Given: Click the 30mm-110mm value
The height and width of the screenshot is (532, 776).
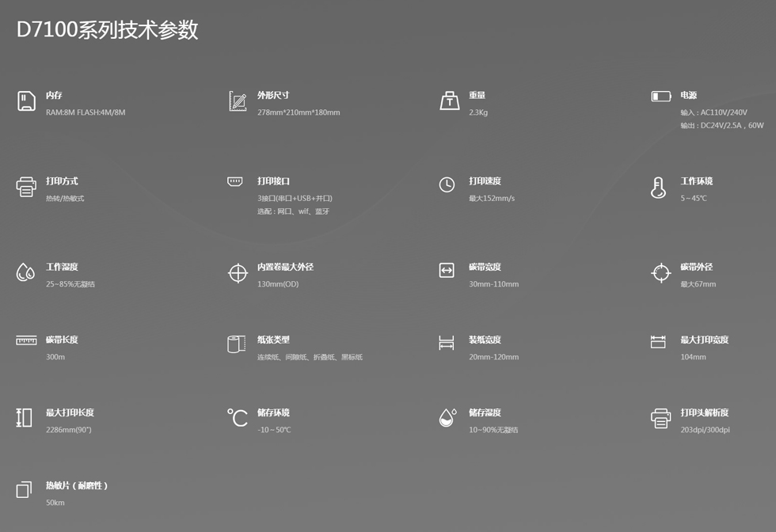Looking at the screenshot, I should [493, 284].
